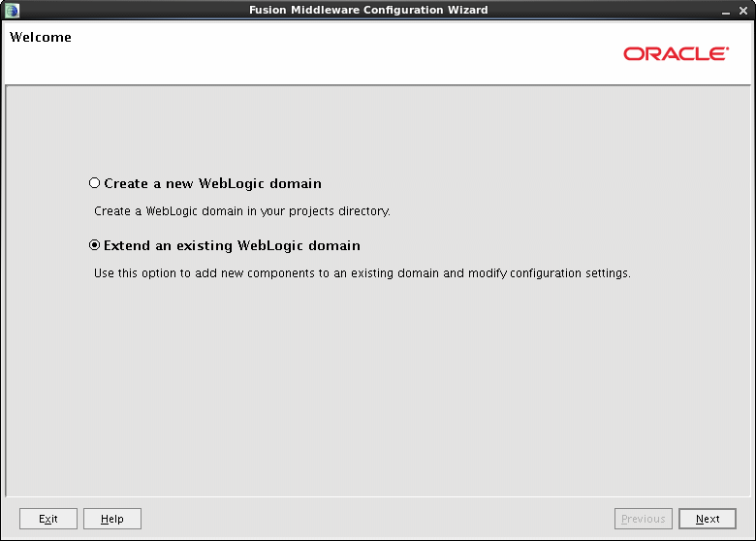Image resolution: width=756 pixels, height=541 pixels.
Task: Click the 'Extend an existing WebLogic domain' label text
Action: (x=232, y=245)
